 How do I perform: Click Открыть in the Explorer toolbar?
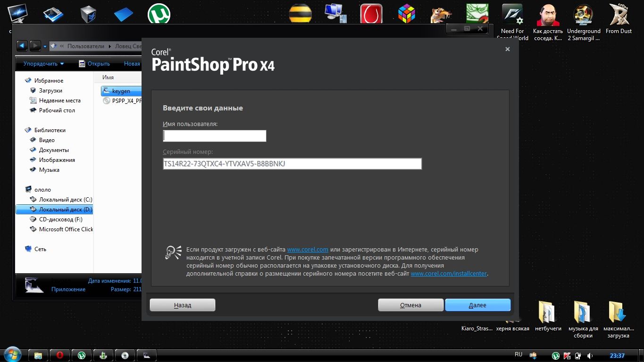coord(94,64)
